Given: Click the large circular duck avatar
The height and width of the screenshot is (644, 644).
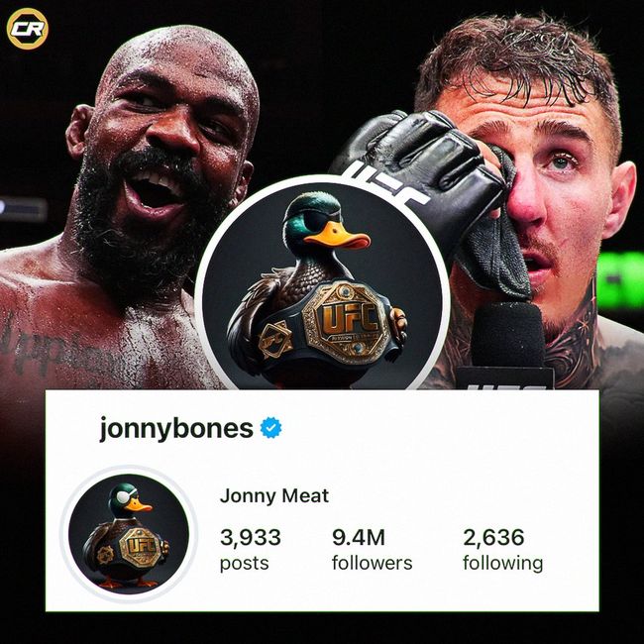Looking at the screenshot, I should pyautogui.click(x=322, y=283).
